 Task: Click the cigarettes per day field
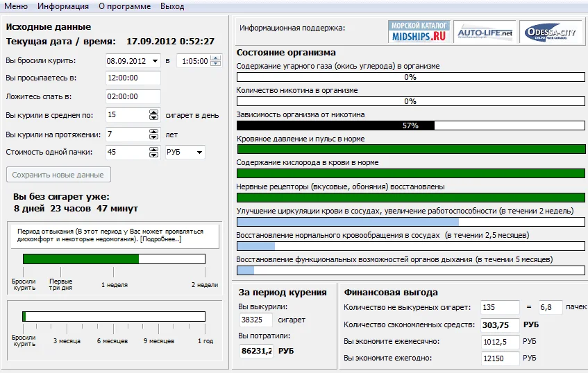tap(128, 115)
